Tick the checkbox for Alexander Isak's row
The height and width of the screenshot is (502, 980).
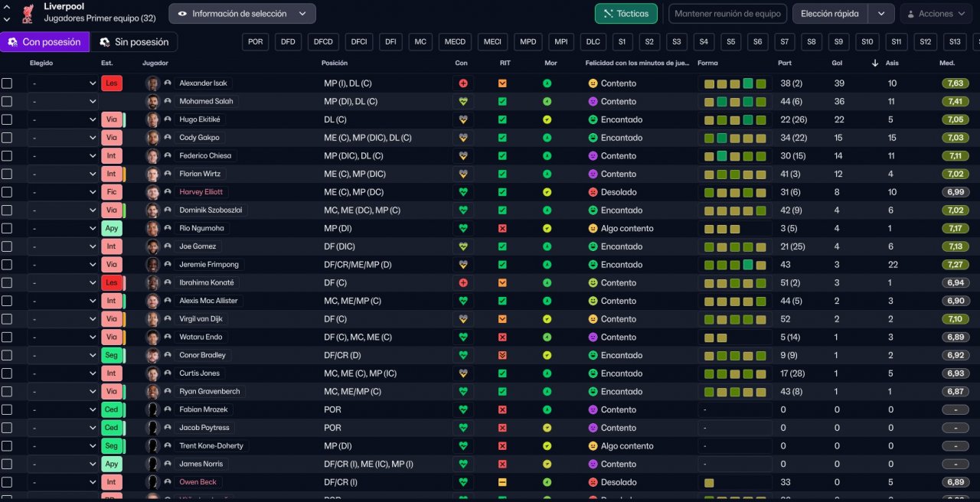(7, 83)
